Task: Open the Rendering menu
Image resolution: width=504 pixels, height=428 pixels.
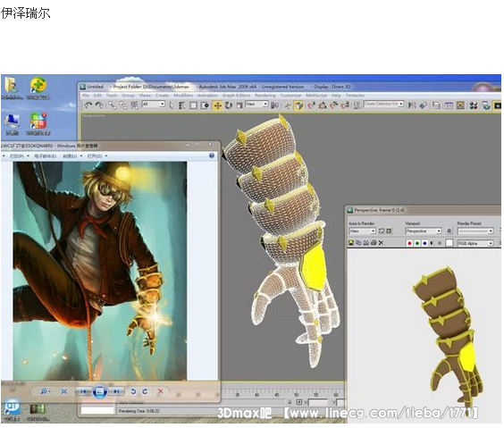Action: coord(265,96)
